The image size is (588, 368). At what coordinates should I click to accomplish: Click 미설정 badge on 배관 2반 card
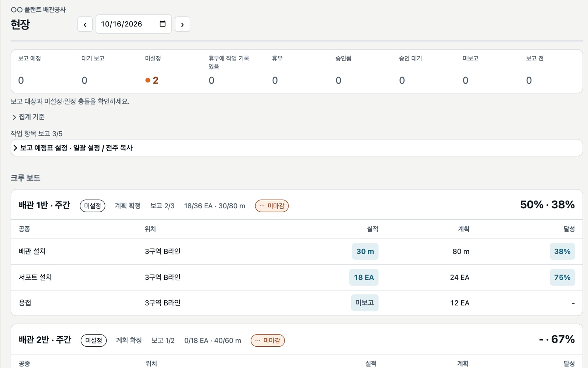click(94, 340)
